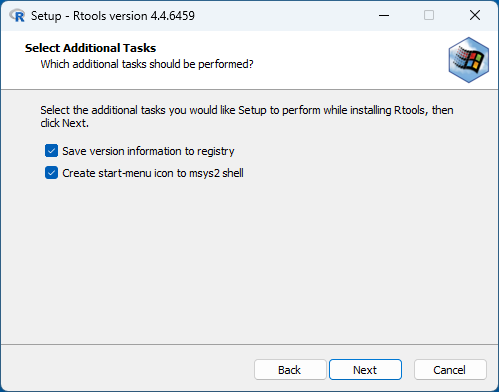Click the 'Setup - Rtools version 4.4.6459' title text

coord(113,16)
